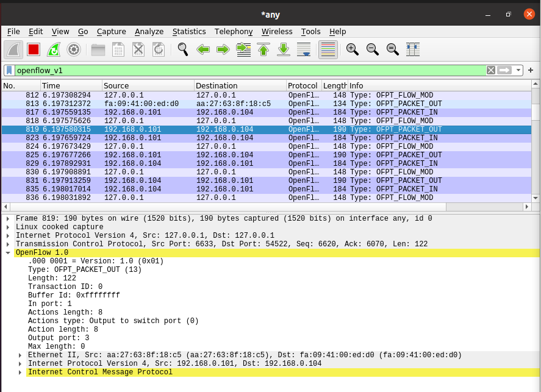541x392 pixels.
Task: Zoom out the packet text
Action: click(373, 49)
